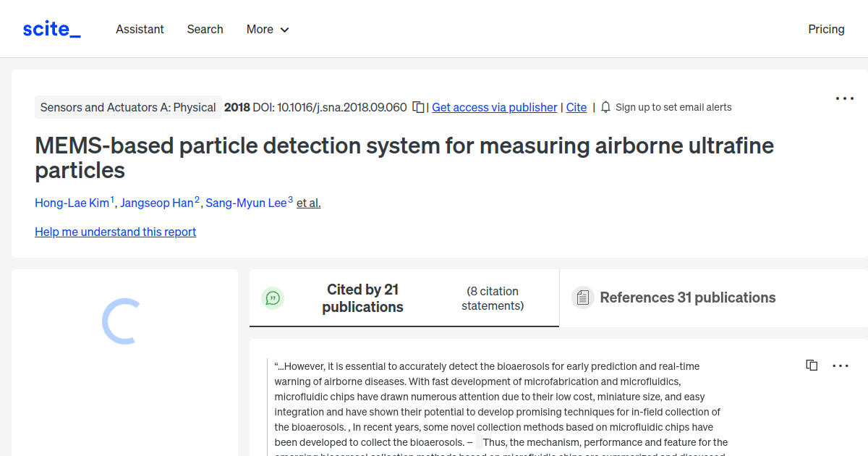
Task: Open the Search page
Action: tap(205, 29)
